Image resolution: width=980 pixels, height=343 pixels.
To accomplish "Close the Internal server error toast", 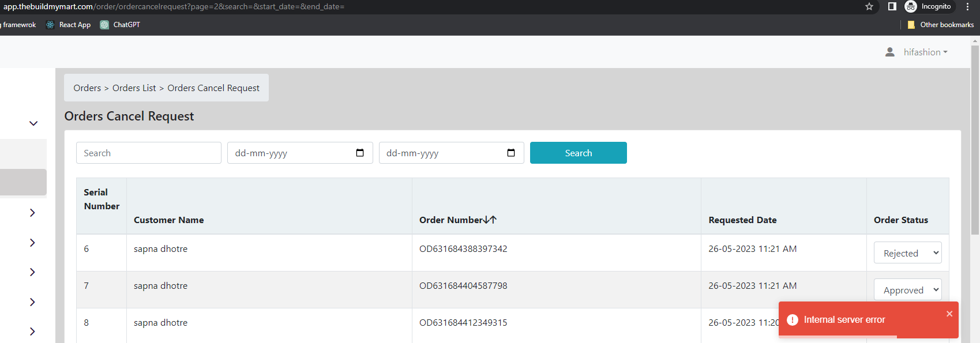I will tap(949, 314).
